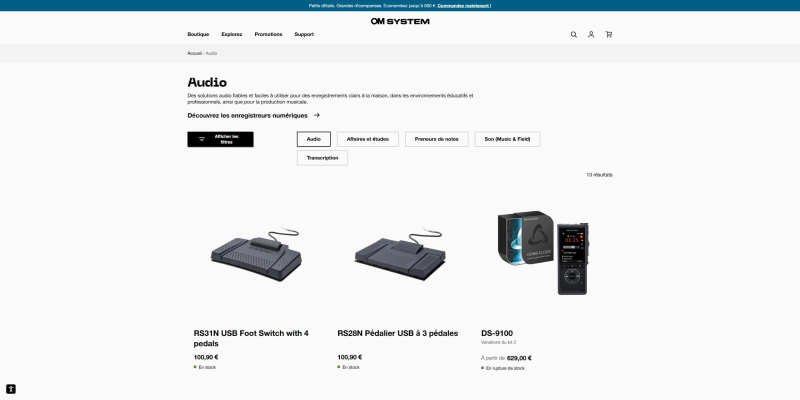Click DS-9100 recorder product image
Viewport: 800px width, 400px height.
(543, 253)
